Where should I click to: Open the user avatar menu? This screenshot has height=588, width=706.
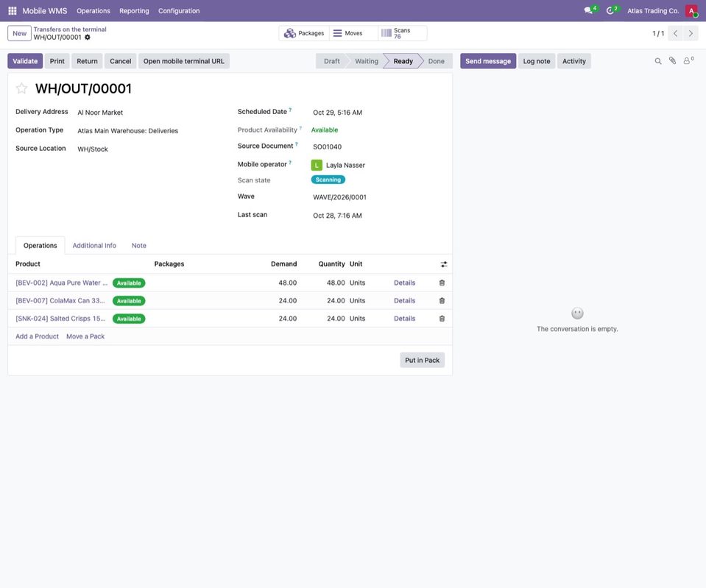(x=691, y=10)
